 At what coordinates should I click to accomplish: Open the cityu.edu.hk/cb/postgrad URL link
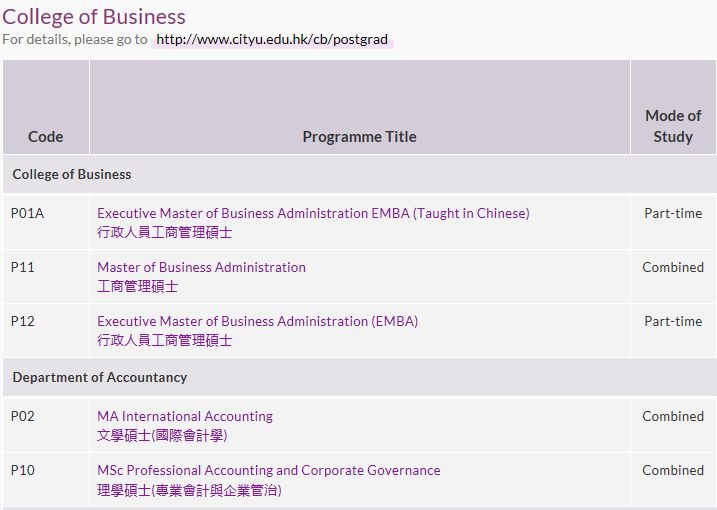click(x=272, y=39)
